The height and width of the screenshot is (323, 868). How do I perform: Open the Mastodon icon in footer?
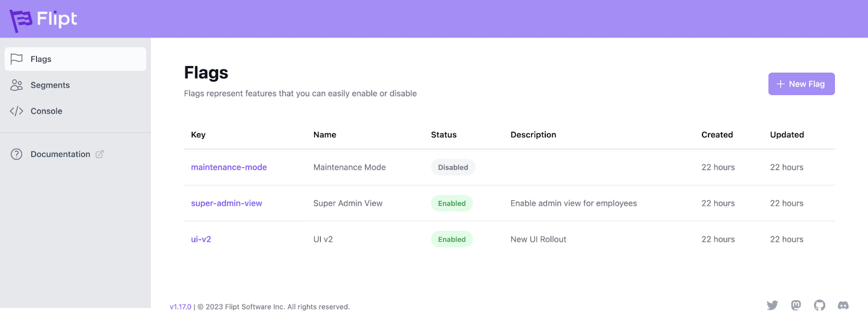pyautogui.click(x=796, y=305)
